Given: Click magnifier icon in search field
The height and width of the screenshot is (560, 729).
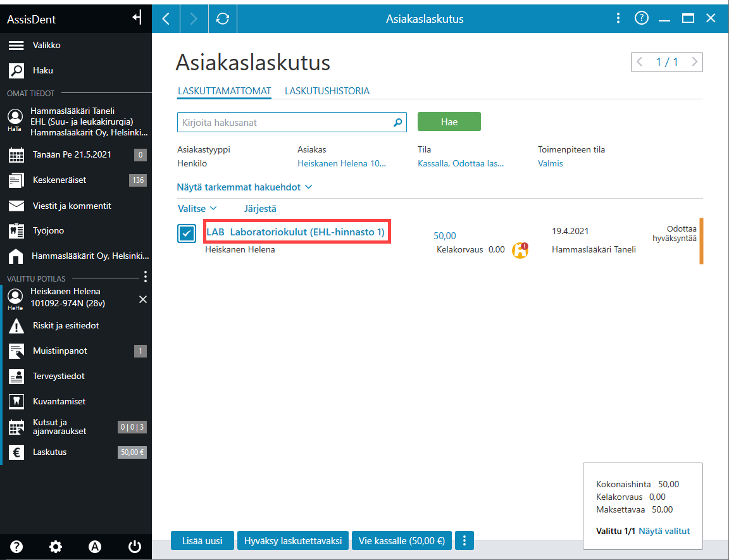Looking at the screenshot, I should pyautogui.click(x=398, y=122).
